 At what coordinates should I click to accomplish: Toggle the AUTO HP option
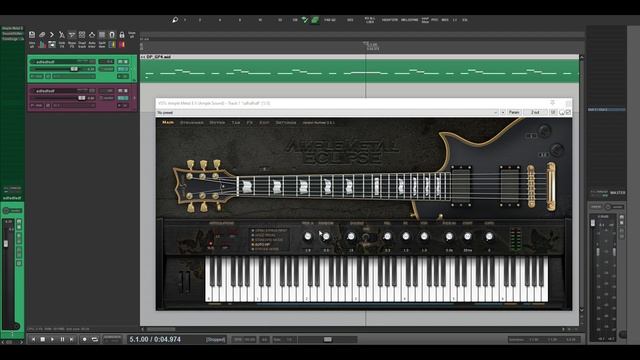click(x=261, y=244)
